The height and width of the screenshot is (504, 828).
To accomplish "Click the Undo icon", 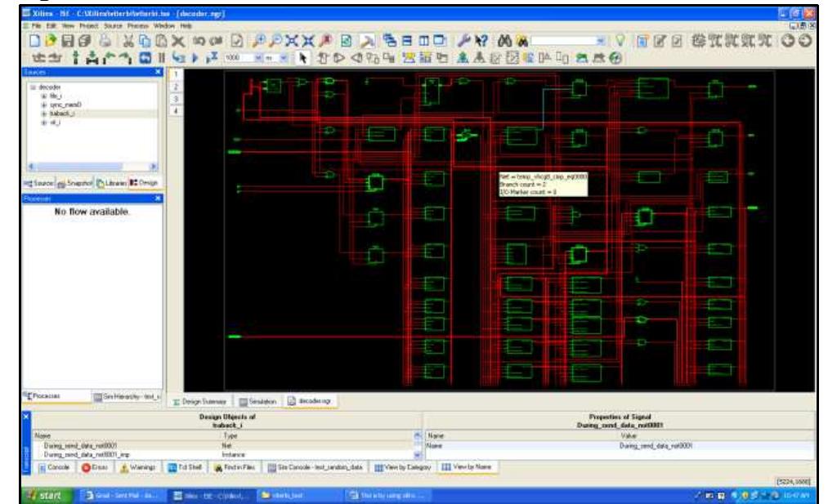I will [x=199, y=41].
